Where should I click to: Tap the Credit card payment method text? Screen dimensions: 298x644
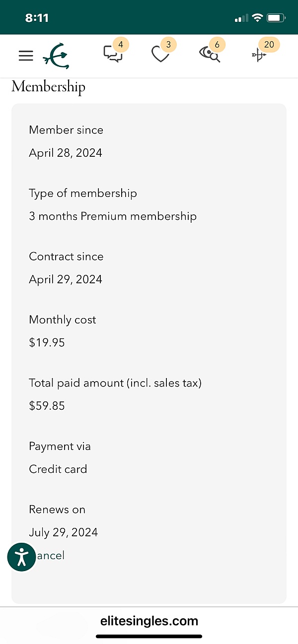tap(58, 469)
